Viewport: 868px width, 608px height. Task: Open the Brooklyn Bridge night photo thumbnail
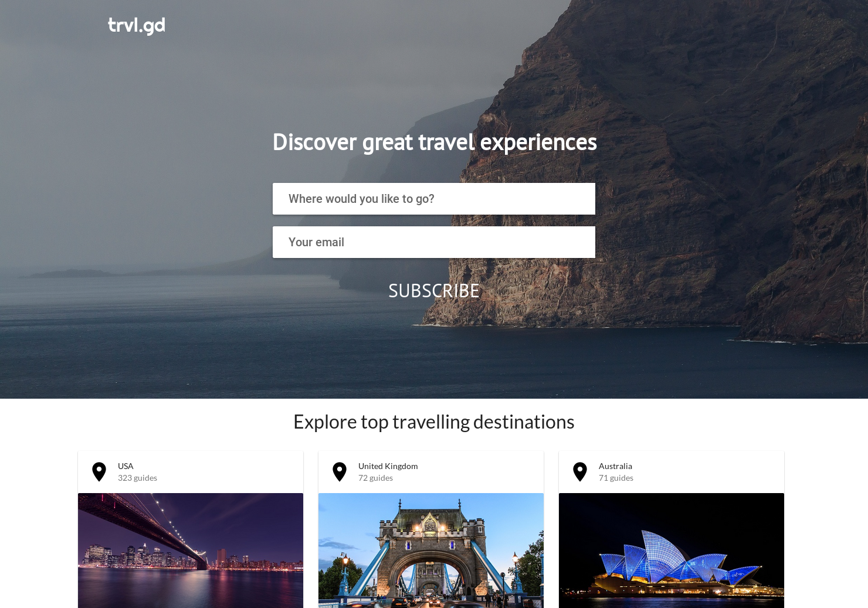pyautogui.click(x=191, y=551)
